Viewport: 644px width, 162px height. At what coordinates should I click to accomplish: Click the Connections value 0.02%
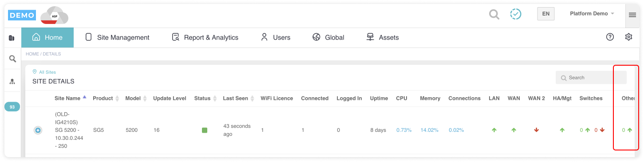click(456, 130)
